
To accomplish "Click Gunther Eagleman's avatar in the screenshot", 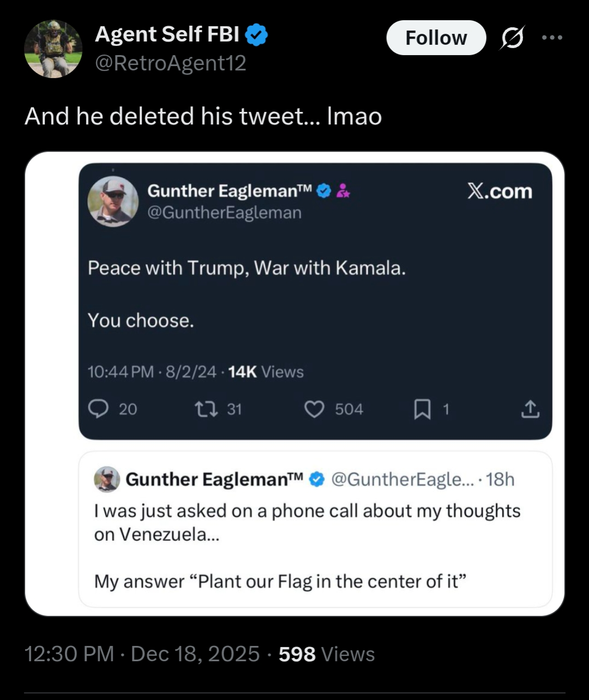I will pos(113,201).
